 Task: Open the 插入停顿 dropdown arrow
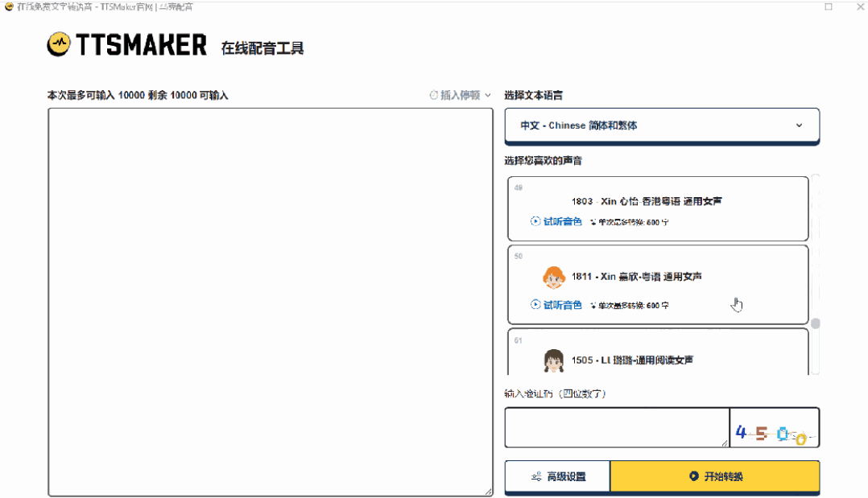(488, 95)
